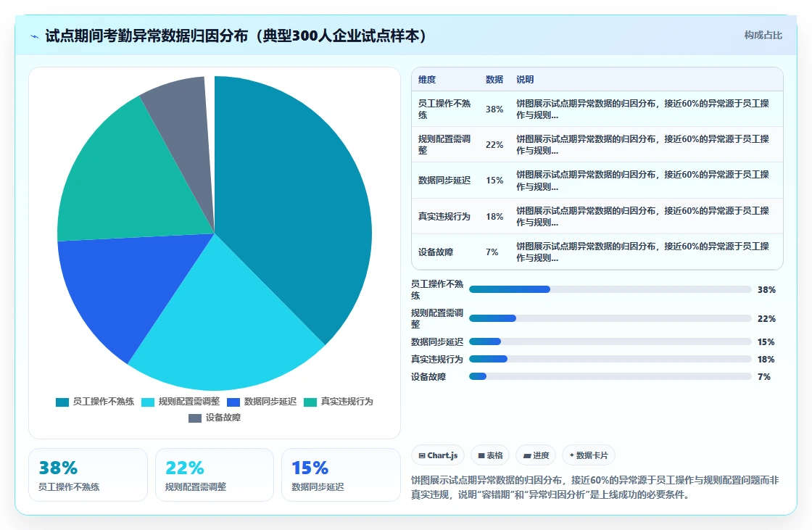Click the 38% value in table
The width and height of the screenshot is (812, 530).
494,109
